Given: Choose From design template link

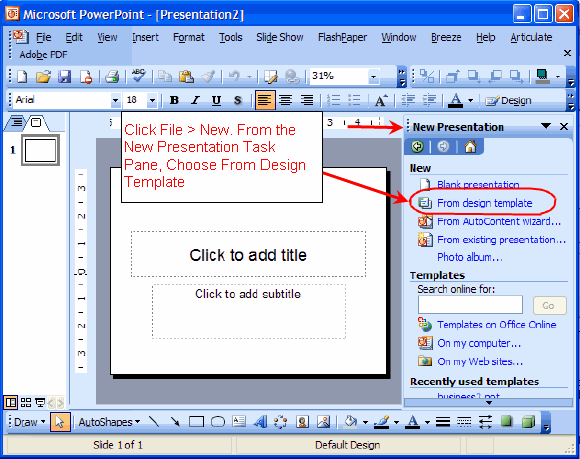Looking at the screenshot, I should click(485, 203).
